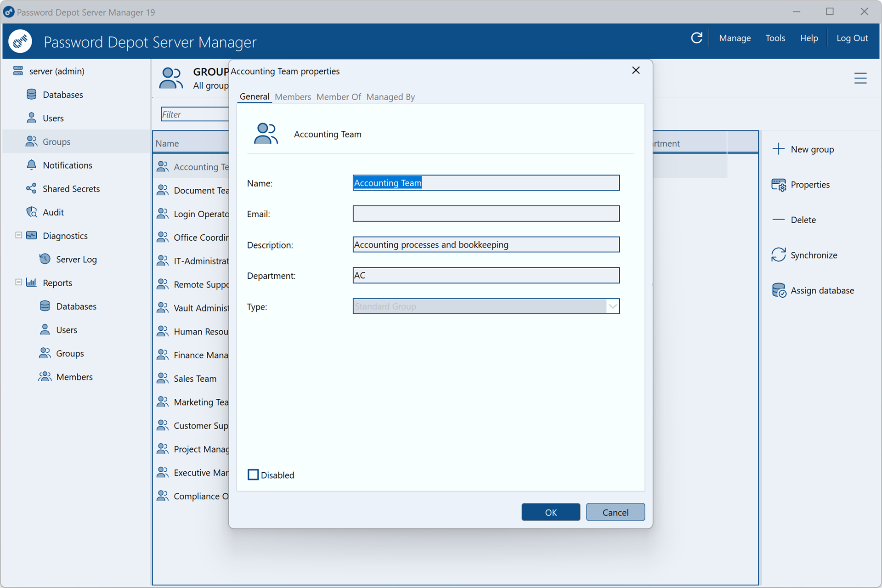882x588 pixels.
Task: Click the Email input field
Action: point(486,214)
